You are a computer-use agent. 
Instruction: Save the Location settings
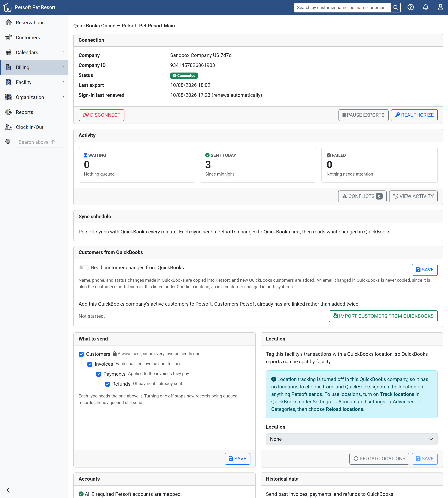click(x=425, y=459)
